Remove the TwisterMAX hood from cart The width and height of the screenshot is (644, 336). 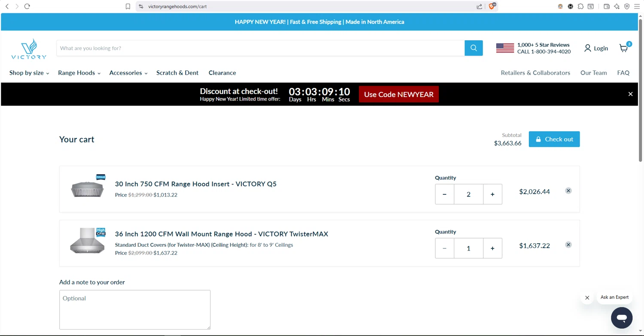tap(568, 245)
